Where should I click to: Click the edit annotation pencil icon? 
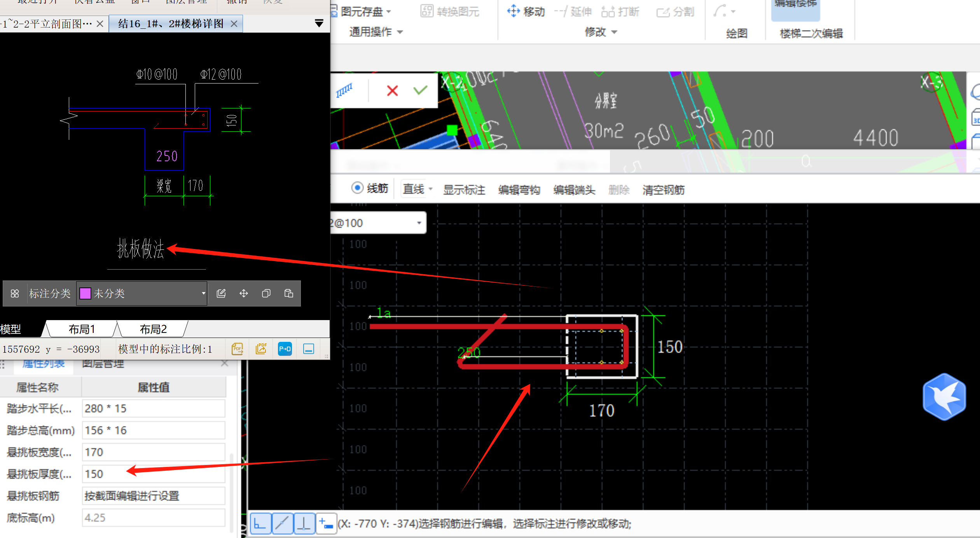(x=221, y=293)
